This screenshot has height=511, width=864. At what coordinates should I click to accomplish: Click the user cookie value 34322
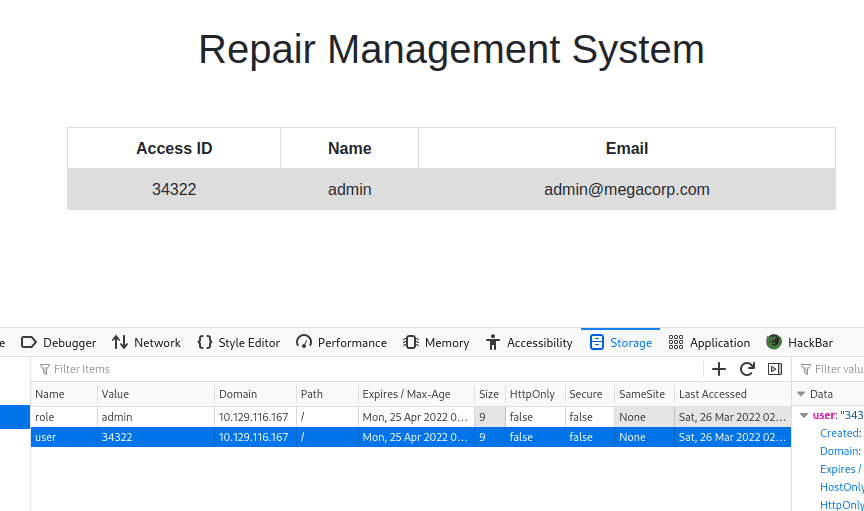coord(117,437)
